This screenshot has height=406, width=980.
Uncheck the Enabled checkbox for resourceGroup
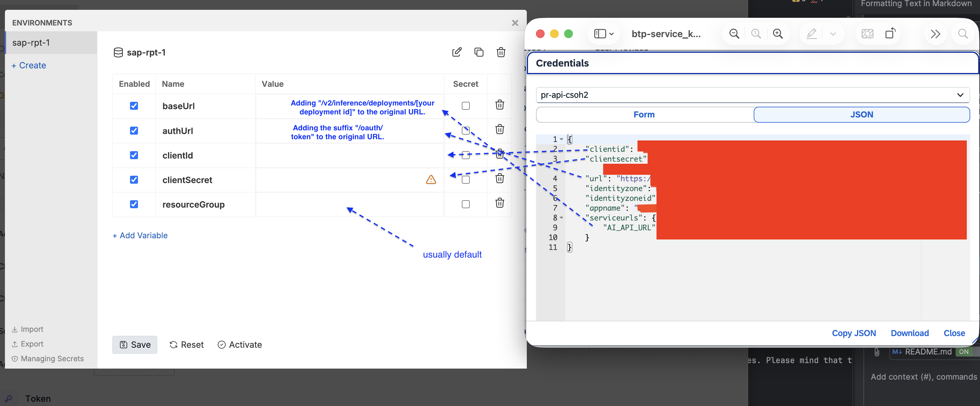point(134,204)
